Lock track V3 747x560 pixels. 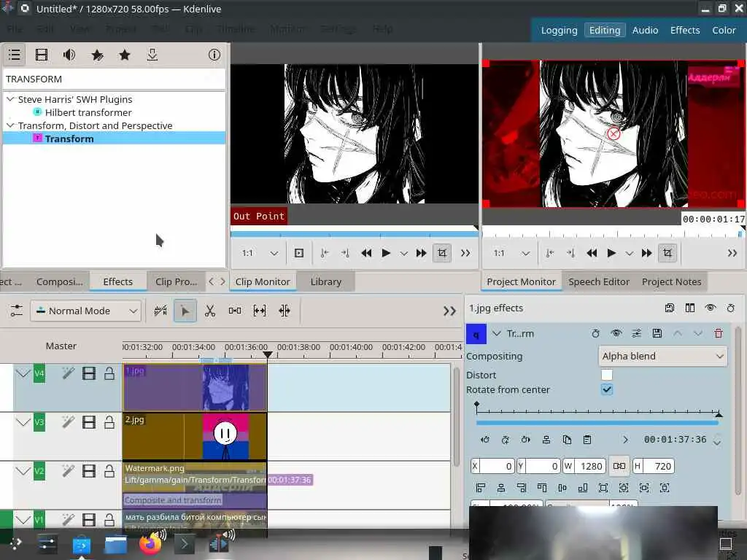tap(109, 422)
